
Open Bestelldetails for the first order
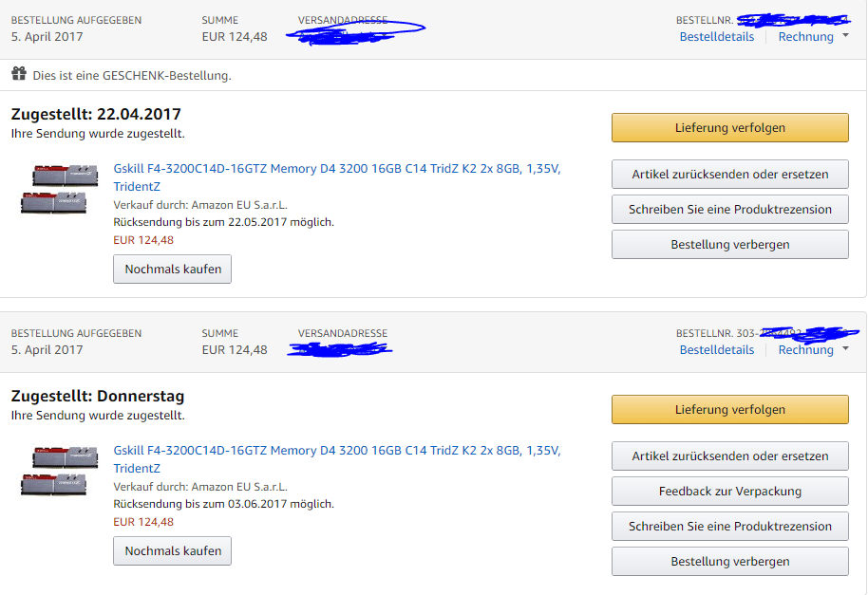point(716,36)
